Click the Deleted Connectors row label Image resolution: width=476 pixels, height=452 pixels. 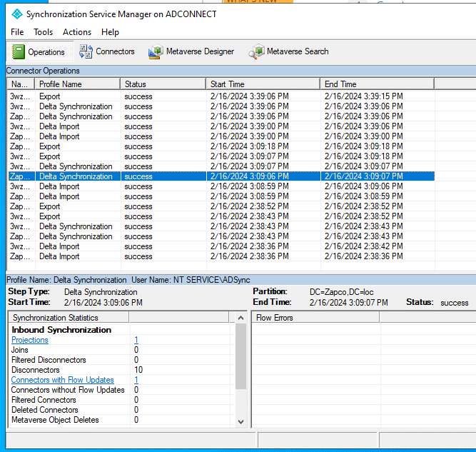tap(45, 410)
